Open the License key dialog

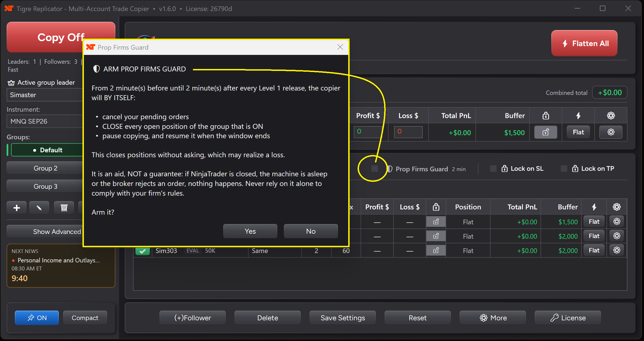[568, 318]
